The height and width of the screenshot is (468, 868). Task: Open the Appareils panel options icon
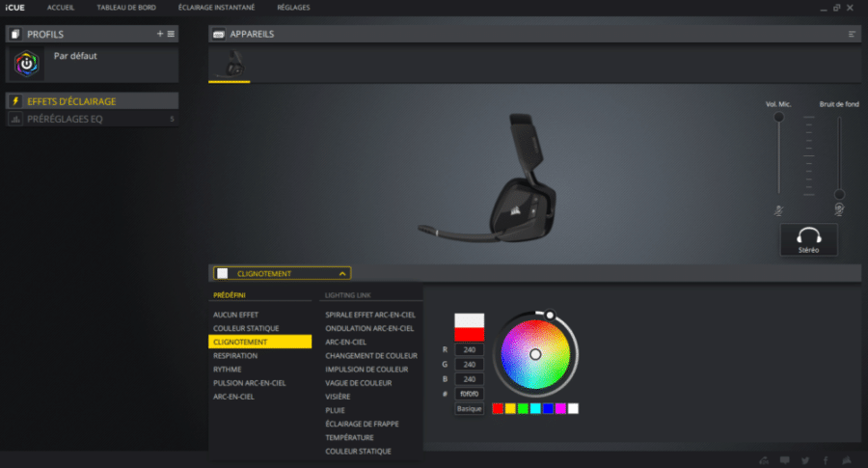tap(852, 34)
